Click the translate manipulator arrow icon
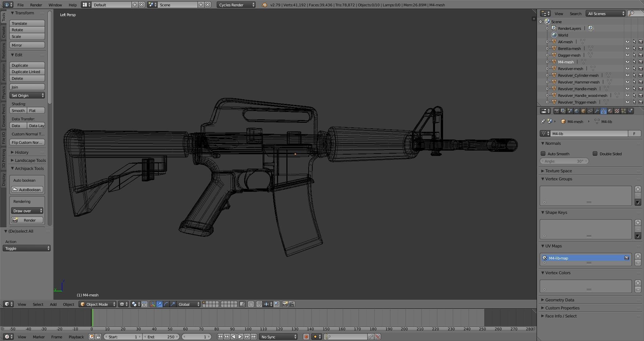This screenshot has height=341, width=644. point(160,304)
